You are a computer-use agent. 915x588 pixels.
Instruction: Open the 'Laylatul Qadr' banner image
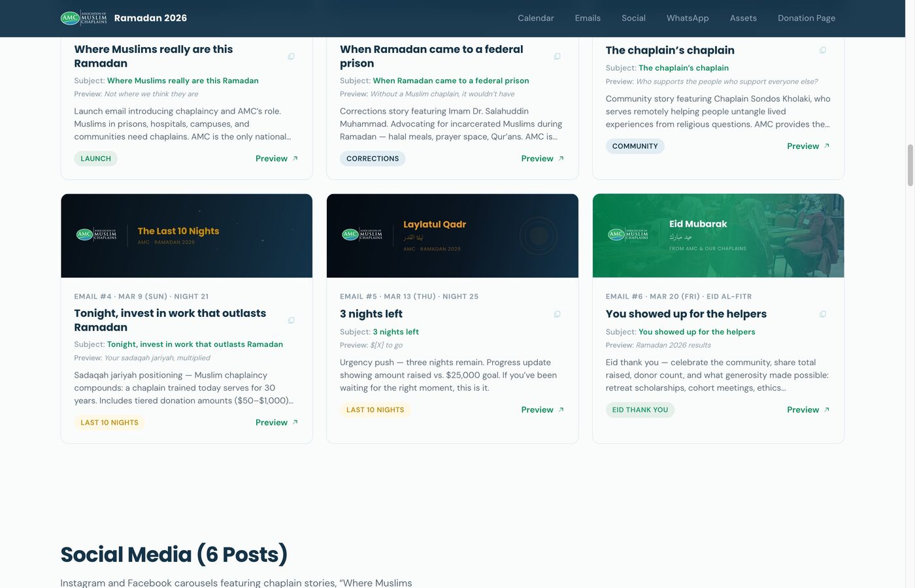coord(452,236)
